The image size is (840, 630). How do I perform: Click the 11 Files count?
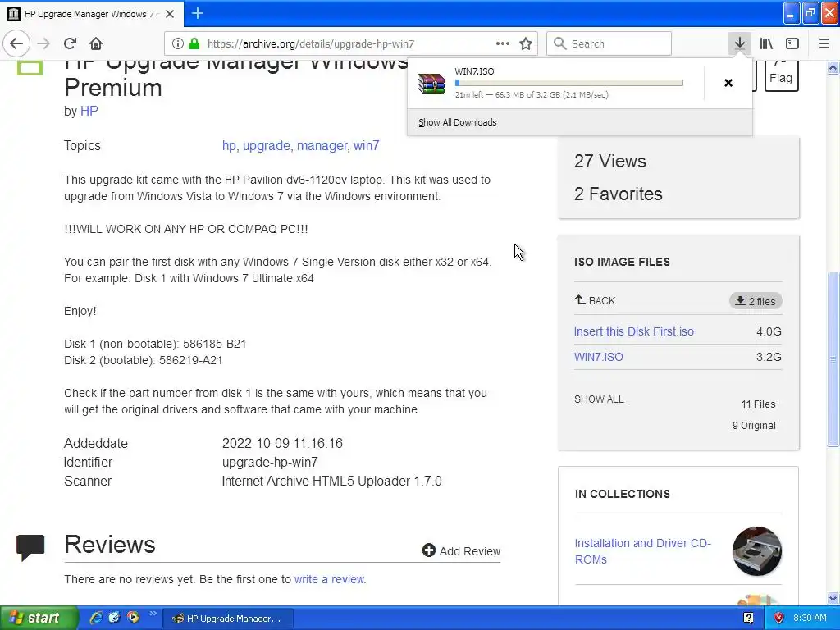(758, 404)
